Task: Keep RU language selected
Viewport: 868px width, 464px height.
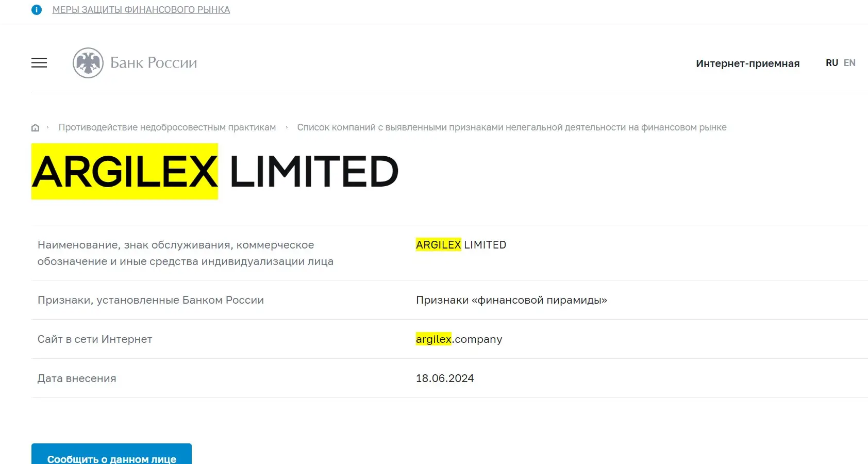Action: coord(831,62)
